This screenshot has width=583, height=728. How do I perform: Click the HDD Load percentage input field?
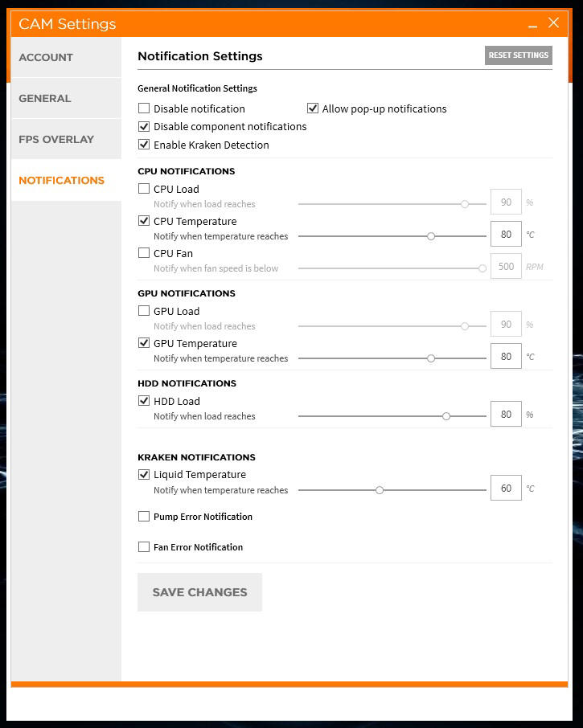pos(506,414)
